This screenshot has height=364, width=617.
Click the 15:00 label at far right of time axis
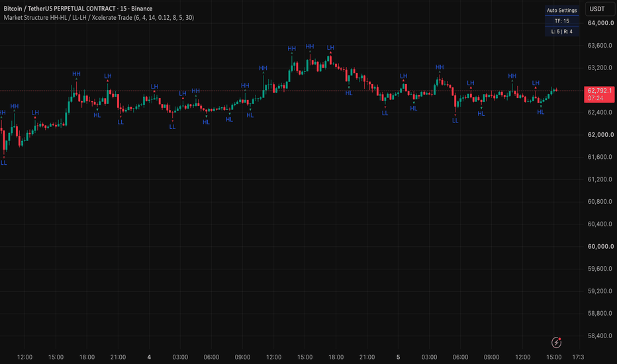pyautogui.click(x=553, y=357)
